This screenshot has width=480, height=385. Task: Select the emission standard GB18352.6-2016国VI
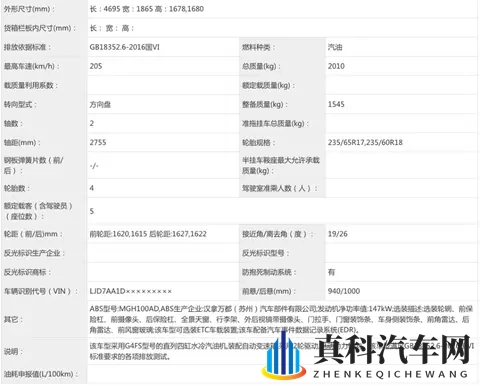[x=124, y=47]
